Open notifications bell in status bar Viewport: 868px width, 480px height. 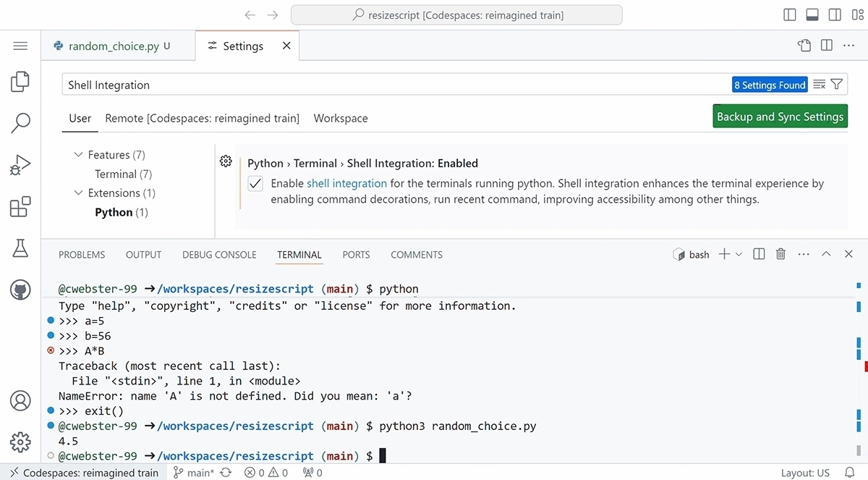coord(850,473)
